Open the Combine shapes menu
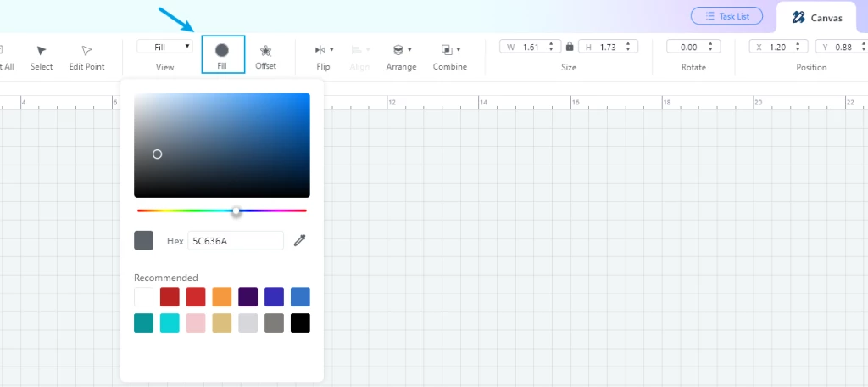 coord(450,58)
